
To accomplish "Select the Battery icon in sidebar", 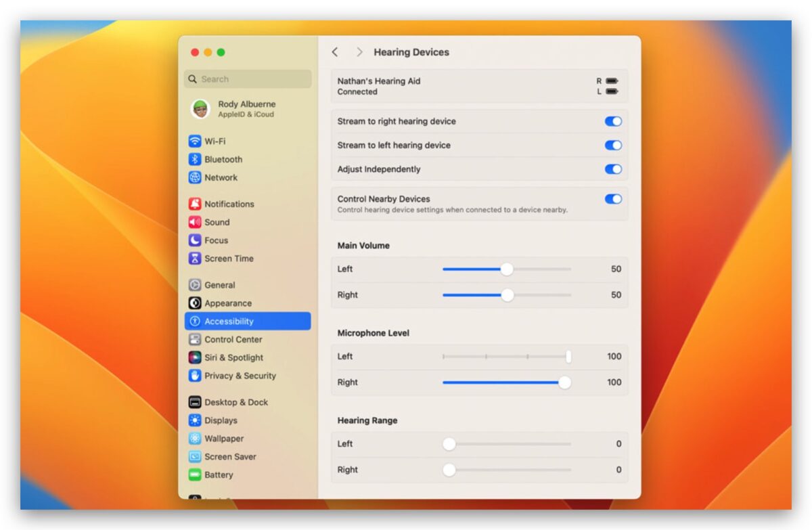I will [195, 475].
